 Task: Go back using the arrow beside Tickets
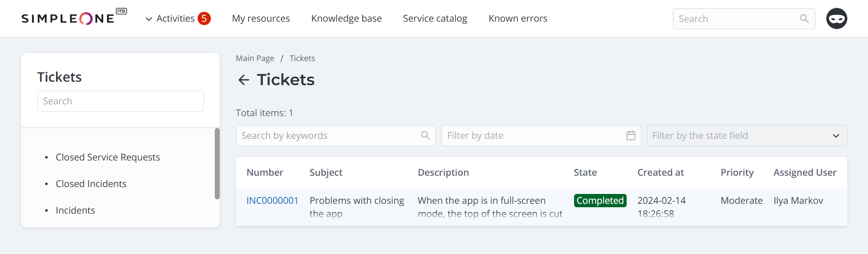[244, 80]
